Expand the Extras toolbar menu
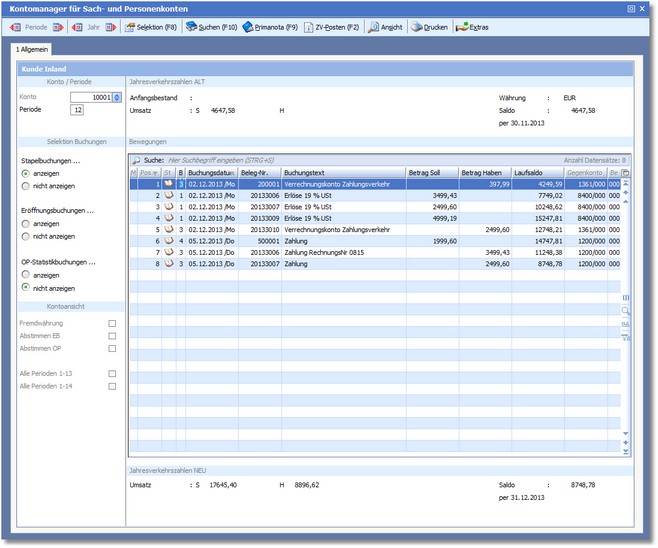Viewport: 658px width, 548px height. point(472,27)
